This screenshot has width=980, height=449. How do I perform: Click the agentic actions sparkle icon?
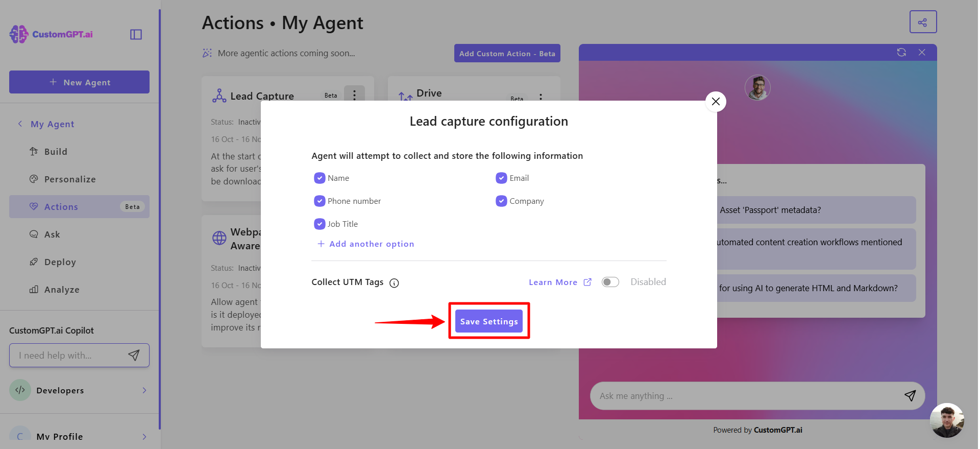click(x=207, y=53)
